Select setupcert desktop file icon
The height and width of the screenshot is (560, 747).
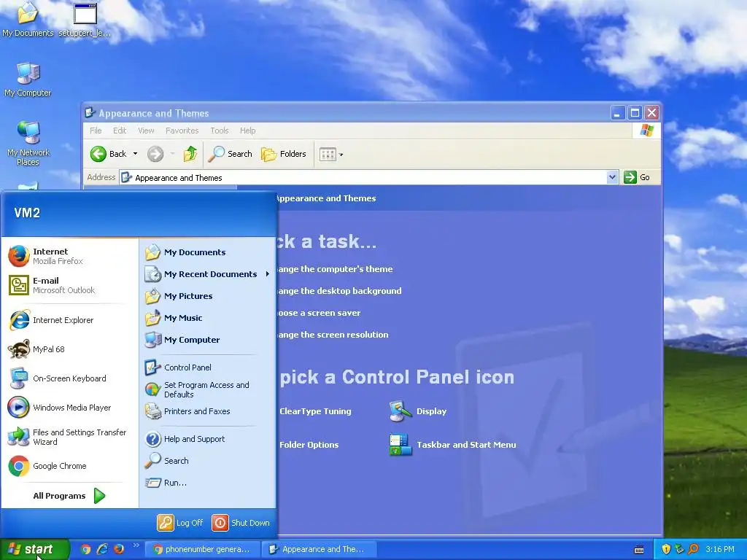pyautogui.click(x=85, y=20)
